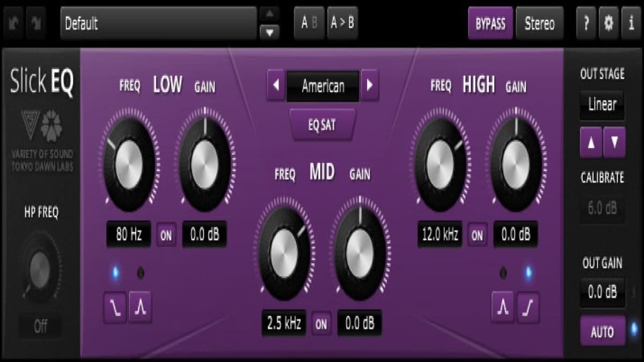
Task: Click the MID gain 0.0 dB value
Action: [x=360, y=323]
